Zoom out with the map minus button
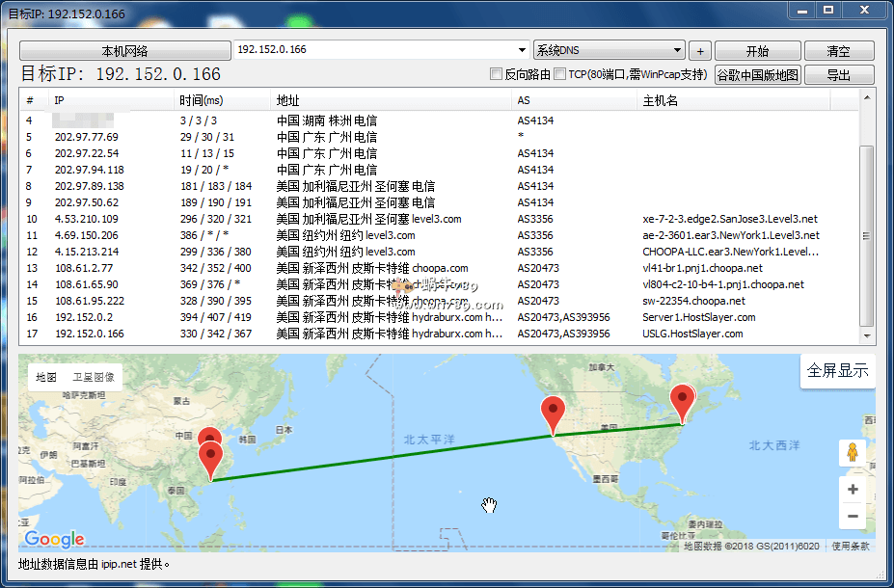894x588 pixels. [x=853, y=517]
